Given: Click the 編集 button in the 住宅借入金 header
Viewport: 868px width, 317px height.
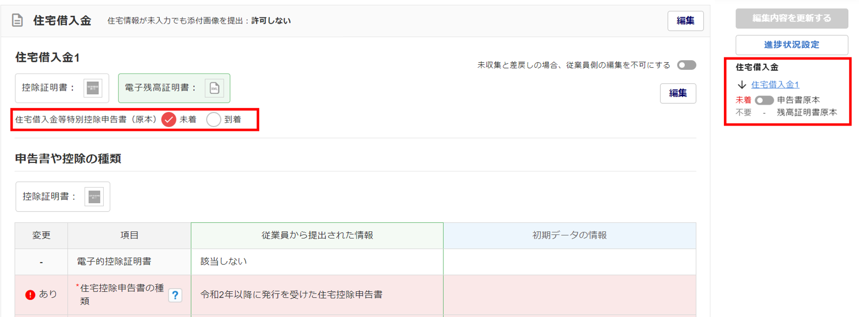Looking at the screenshot, I should 685,21.
